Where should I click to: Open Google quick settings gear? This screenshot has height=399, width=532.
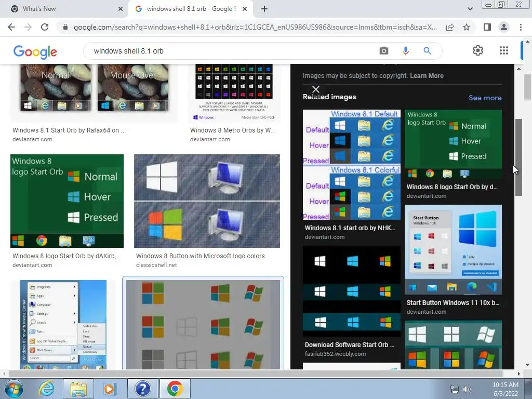coord(478,50)
